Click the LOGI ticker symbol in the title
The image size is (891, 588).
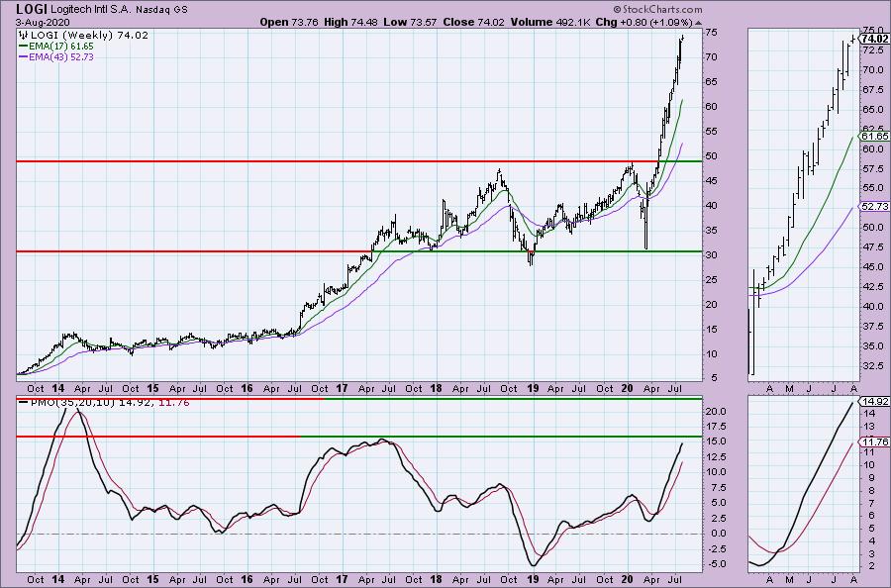(x=32, y=9)
